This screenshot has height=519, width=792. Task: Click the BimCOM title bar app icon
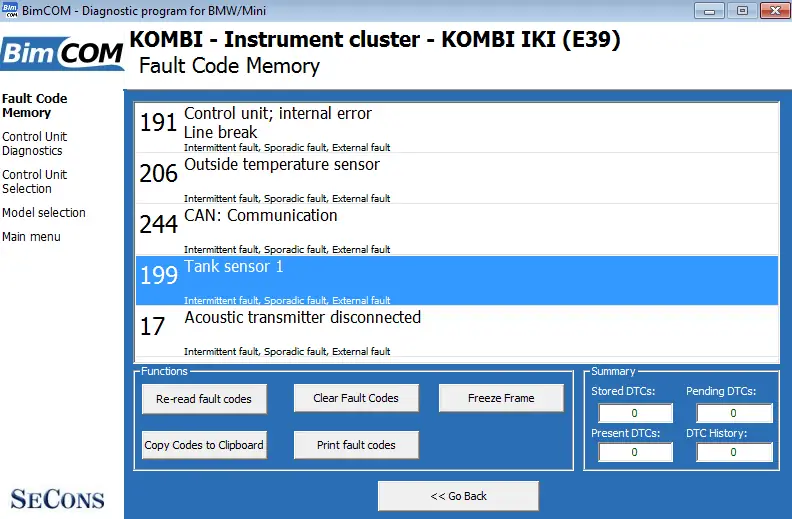pyautogui.click(x=10, y=10)
